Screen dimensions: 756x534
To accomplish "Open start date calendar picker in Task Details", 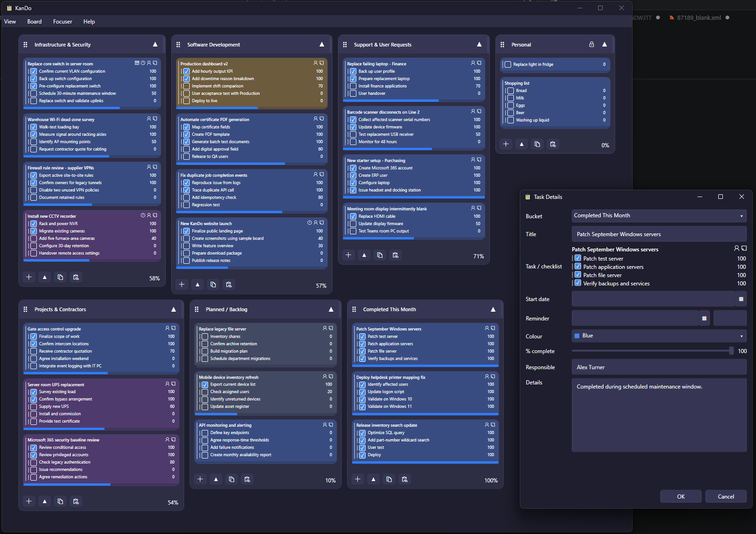I will (x=741, y=299).
